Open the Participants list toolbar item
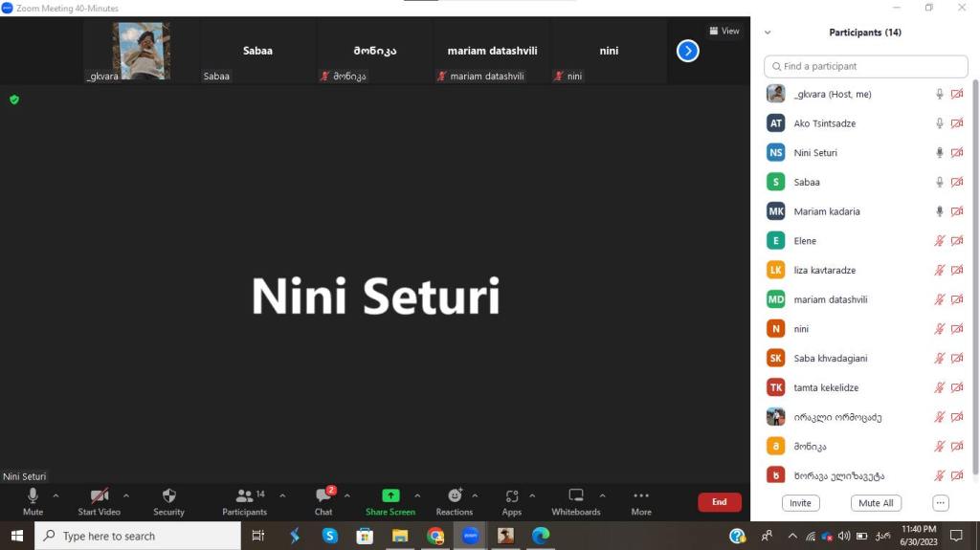This screenshot has width=980, height=550. point(245,495)
